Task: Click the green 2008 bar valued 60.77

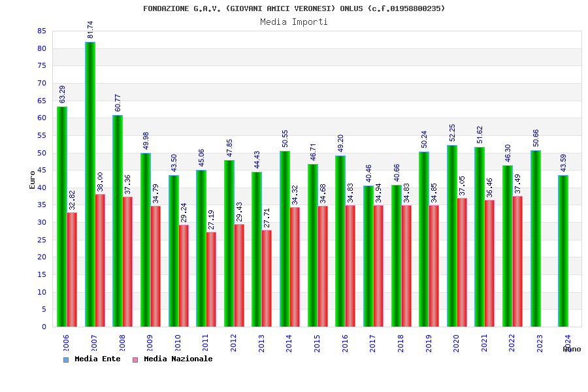Action: click(x=118, y=221)
